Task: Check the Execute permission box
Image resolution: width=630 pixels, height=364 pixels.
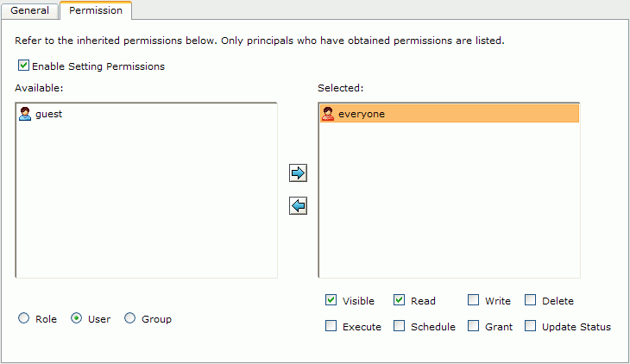Action: click(x=331, y=325)
